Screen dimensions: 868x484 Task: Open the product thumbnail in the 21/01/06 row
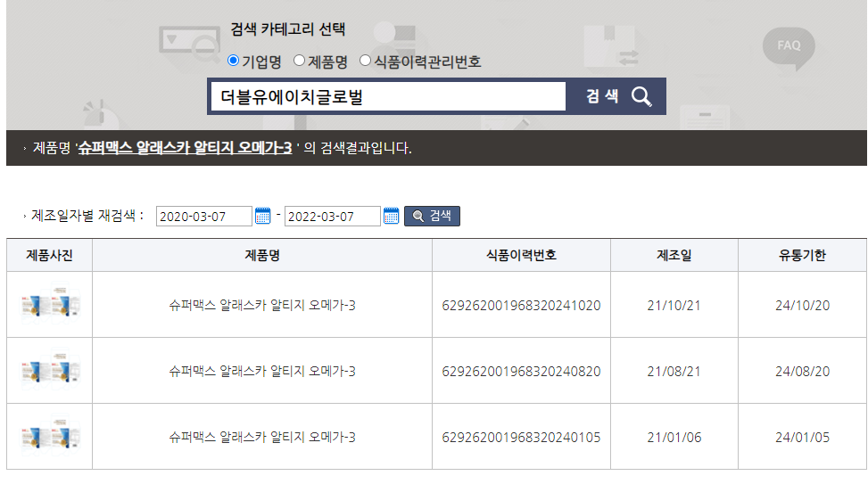(50, 435)
